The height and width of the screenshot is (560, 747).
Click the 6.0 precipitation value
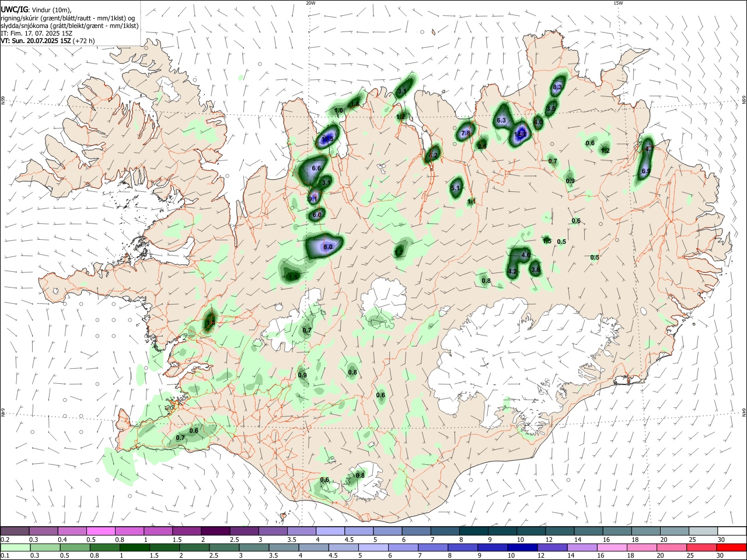[317, 215]
